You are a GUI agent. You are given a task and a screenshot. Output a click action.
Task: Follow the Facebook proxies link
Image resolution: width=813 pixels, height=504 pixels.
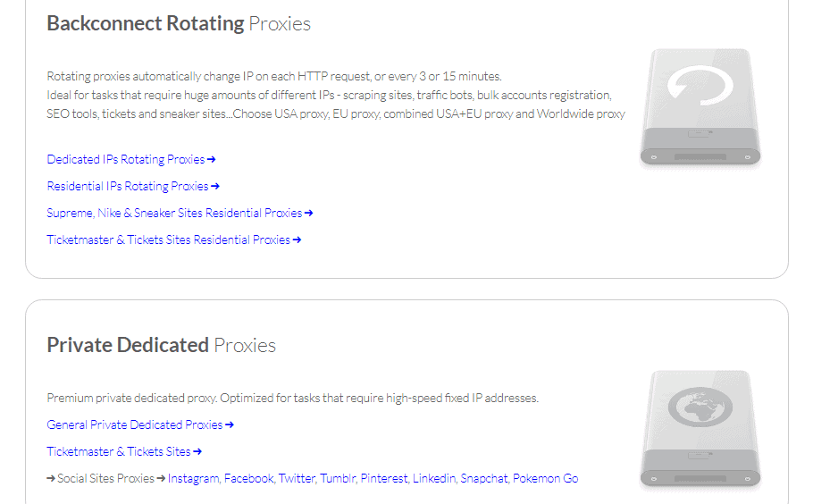pyautogui.click(x=250, y=479)
